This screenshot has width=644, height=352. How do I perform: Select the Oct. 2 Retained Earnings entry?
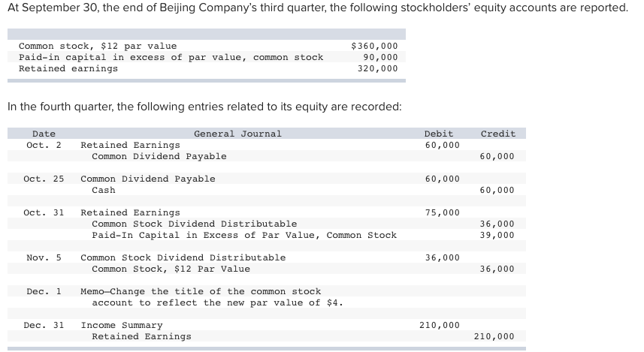pos(130,145)
